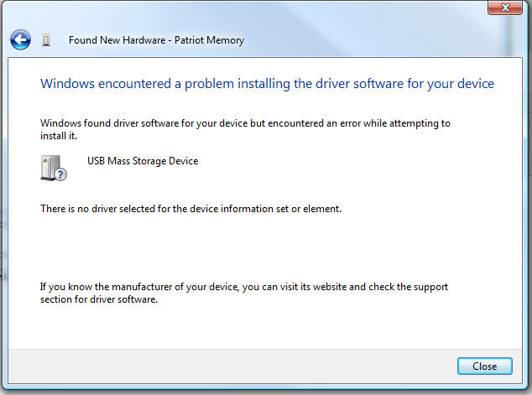The width and height of the screenshot is (532, 395).
Task: Click the "Found New Hardware - Patriot Memory" title
Action: [x=156, y=40]
